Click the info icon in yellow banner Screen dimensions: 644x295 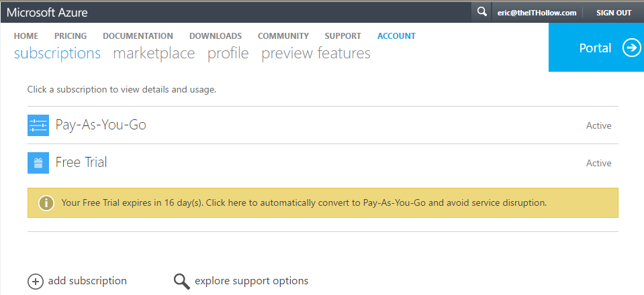[x=46, y=202]
